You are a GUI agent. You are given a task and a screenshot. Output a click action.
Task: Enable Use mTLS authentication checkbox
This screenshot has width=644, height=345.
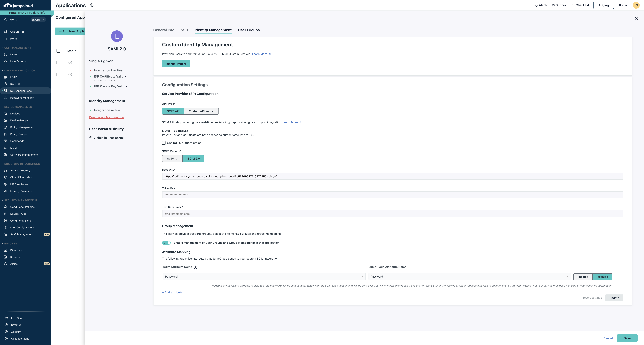coord(164,143)
